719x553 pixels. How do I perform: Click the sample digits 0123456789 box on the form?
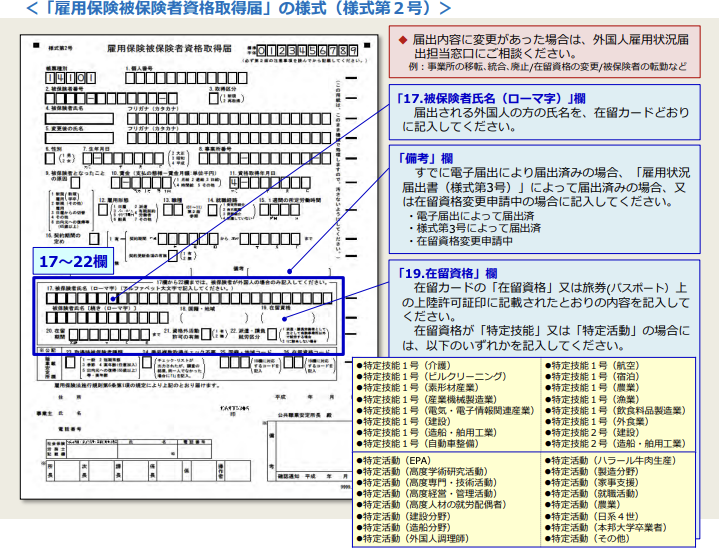tap(306, 50)
